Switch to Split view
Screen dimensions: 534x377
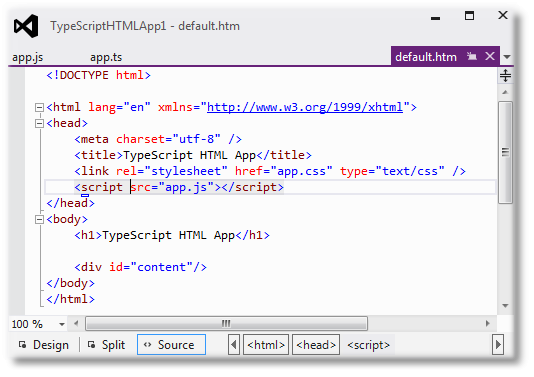pos(107,345)
